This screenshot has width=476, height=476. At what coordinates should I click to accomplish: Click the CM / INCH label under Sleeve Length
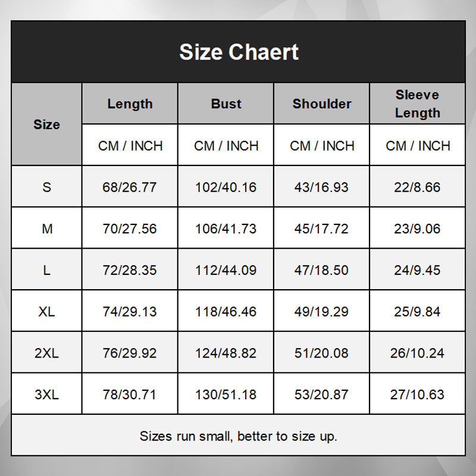click(x=418, y=146)
